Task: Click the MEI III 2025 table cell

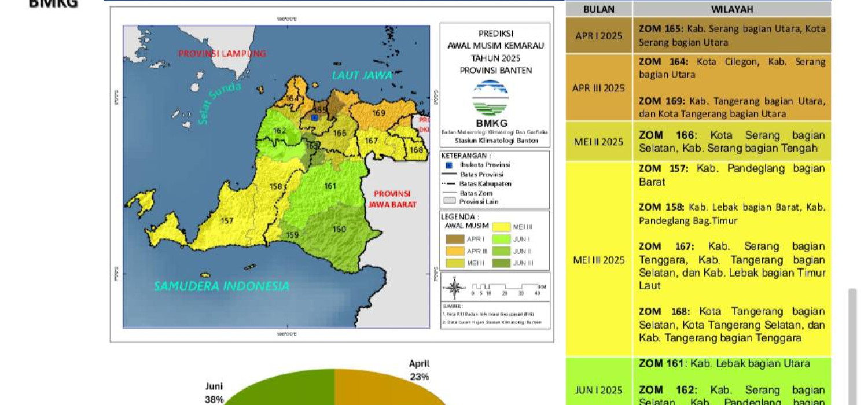Action: click(599, 260)
